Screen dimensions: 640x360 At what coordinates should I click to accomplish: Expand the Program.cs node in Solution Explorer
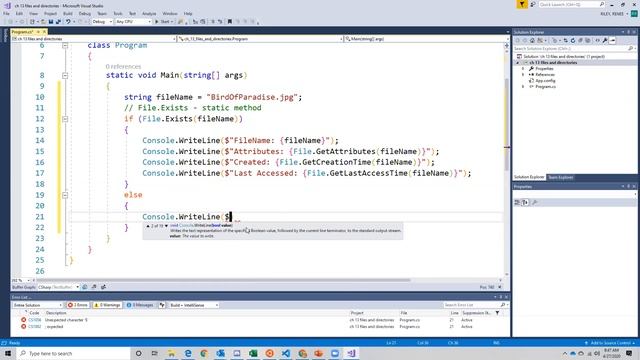coord(523,87)
